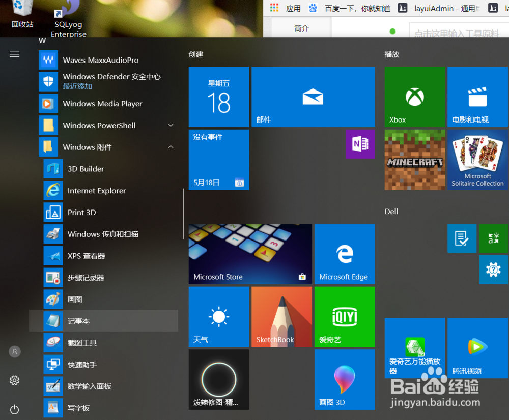The image size is (509, 420).
Task: Select the 简介 tab in browser page
Action: [301, 28]
